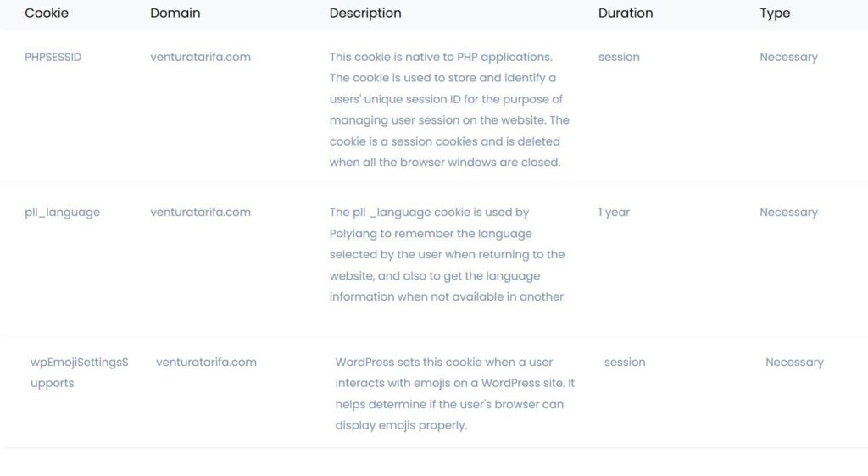Select the wpEmojiSettingsSupports cookie name
This screenshot has height=476, width=868.
(79, 373)
